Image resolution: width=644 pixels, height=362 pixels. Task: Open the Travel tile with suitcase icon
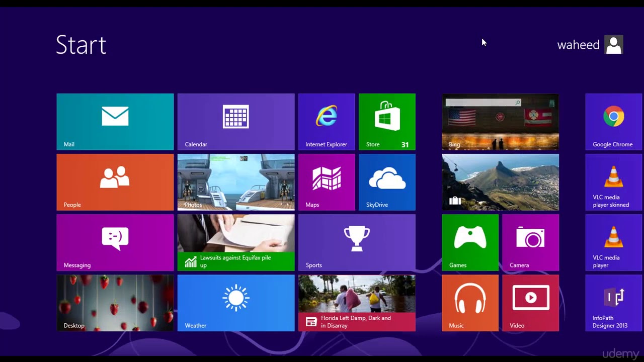[500, 182]
